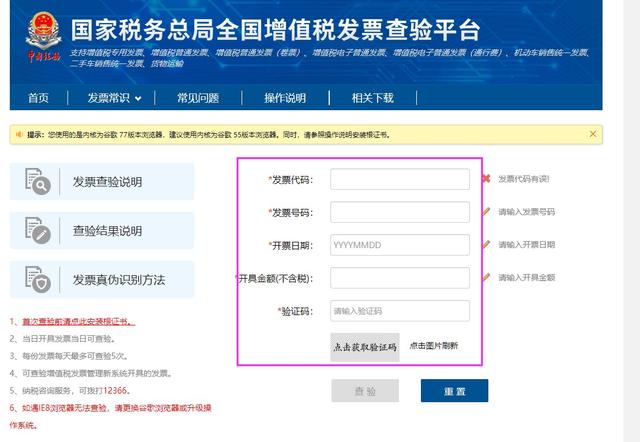
Task: Click the speaker icon in the tip banner
Action: (18, 134)
